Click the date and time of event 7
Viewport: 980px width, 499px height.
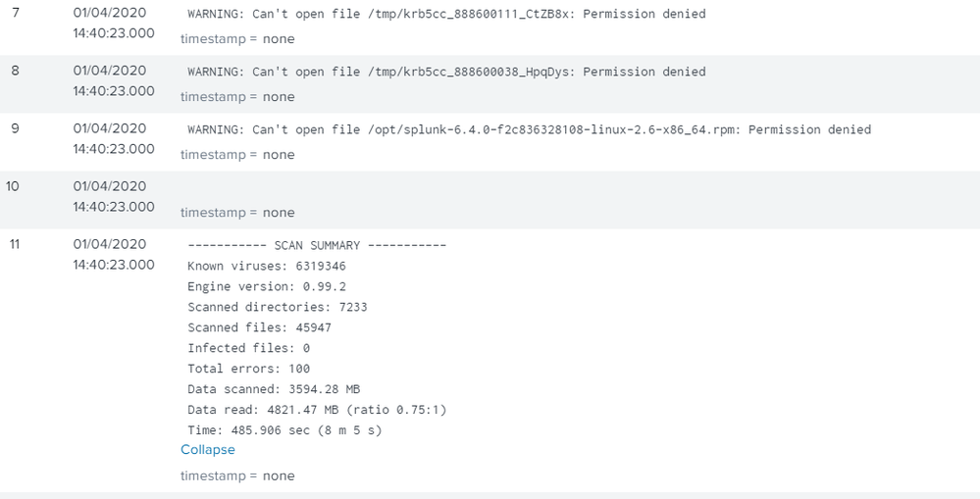tap(113, 24)
